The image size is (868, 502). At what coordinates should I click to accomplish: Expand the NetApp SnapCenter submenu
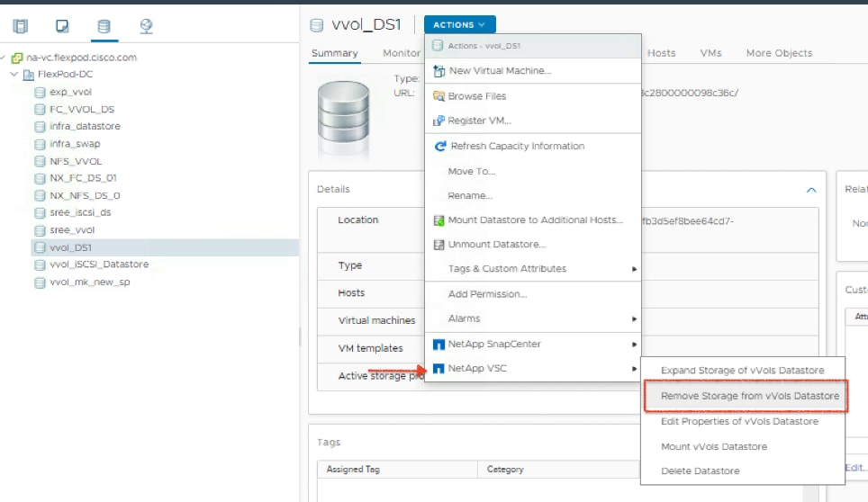point(635,345)
